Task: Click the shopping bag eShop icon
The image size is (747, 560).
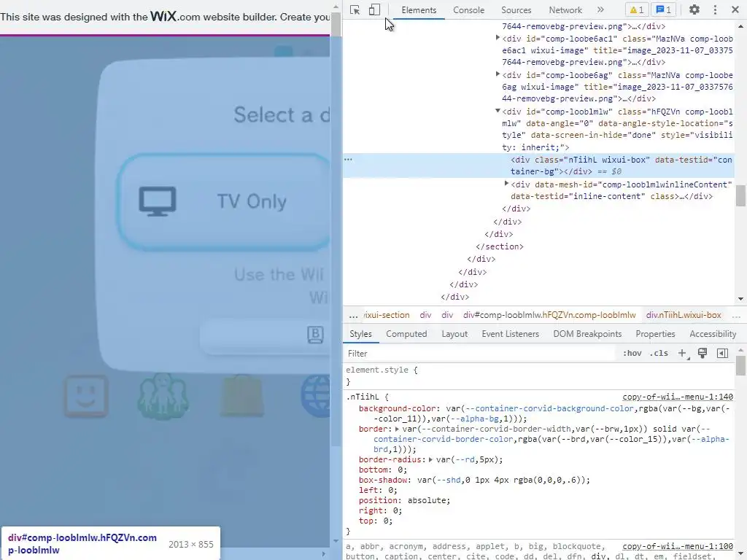Action: pos(241,394)
